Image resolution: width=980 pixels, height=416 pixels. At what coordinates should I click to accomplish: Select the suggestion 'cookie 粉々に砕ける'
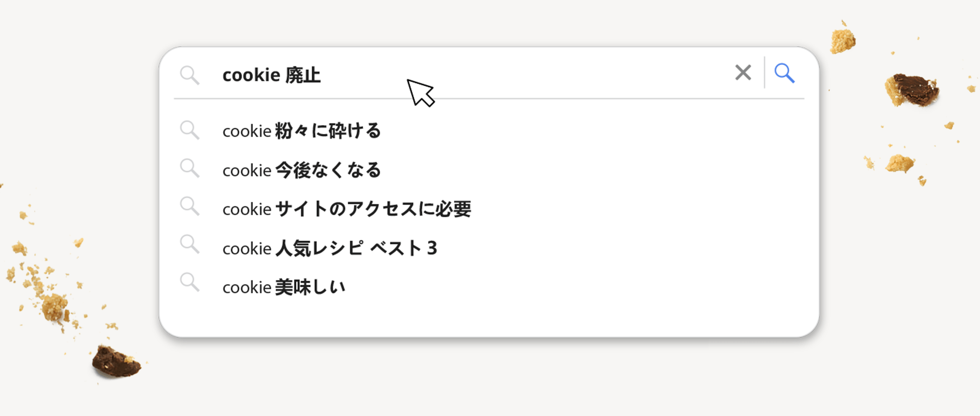click(302, 131)
